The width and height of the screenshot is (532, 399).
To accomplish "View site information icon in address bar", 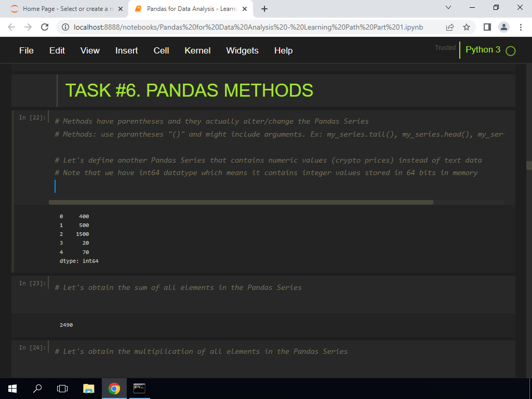I will click(x=66, y=27).
